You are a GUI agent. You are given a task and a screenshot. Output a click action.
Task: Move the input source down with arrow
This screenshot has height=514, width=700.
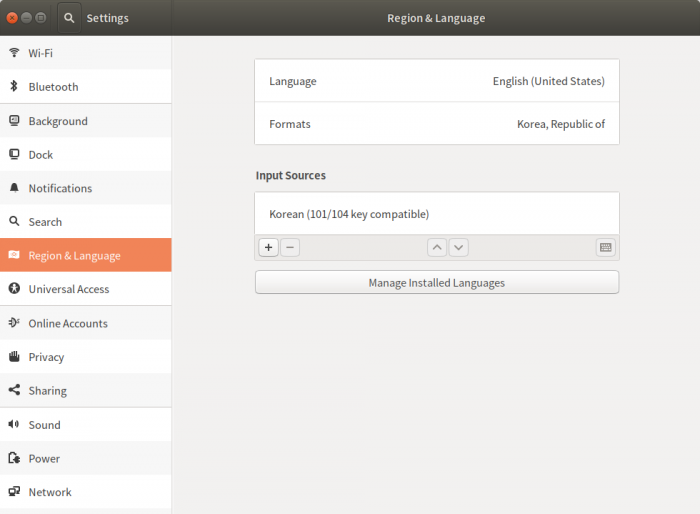458,247
